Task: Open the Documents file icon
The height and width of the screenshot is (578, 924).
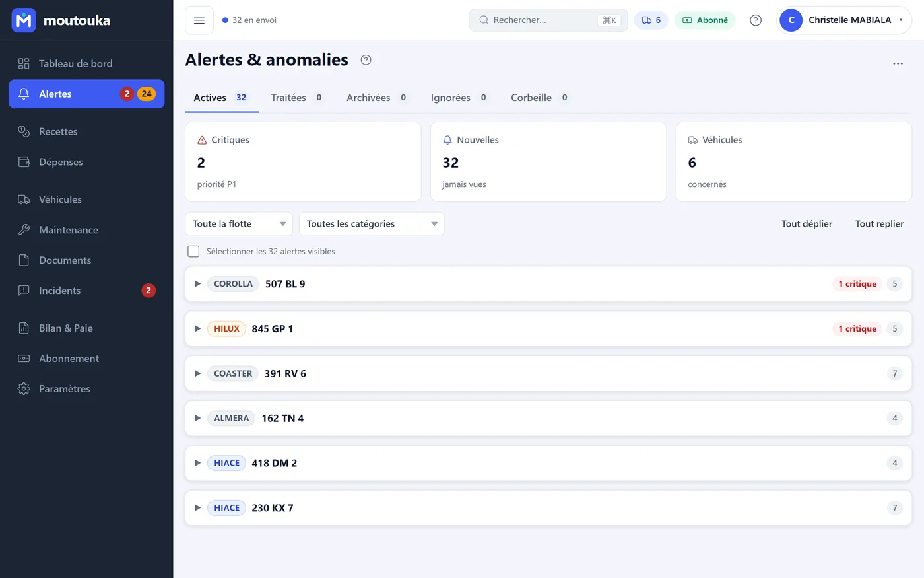Action: point(24,260)
